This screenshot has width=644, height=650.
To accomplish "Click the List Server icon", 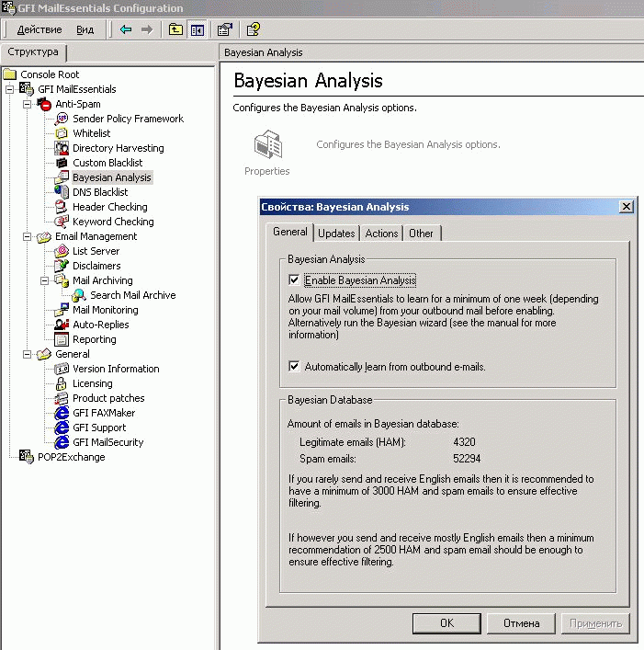I will click(62, 251).
